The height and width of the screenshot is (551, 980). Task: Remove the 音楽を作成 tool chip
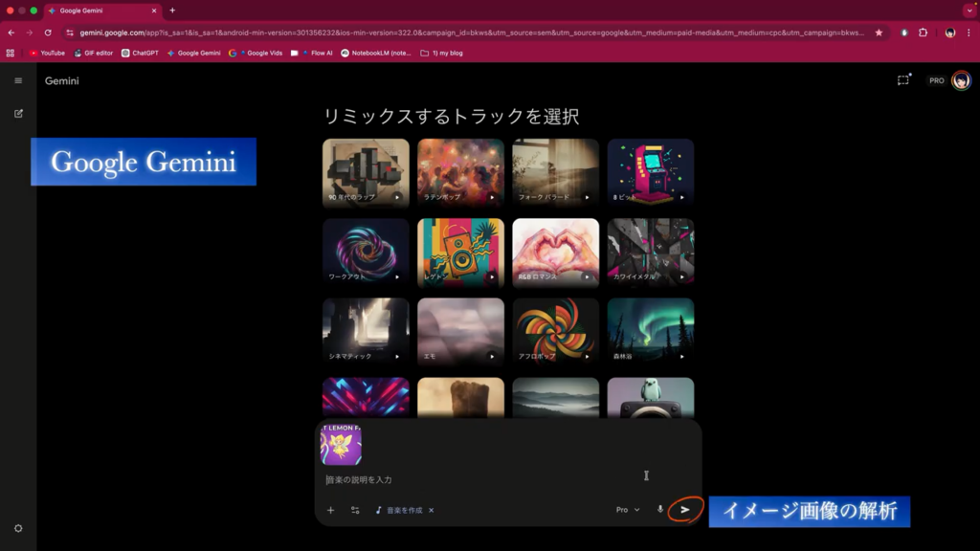click(432, 511)
